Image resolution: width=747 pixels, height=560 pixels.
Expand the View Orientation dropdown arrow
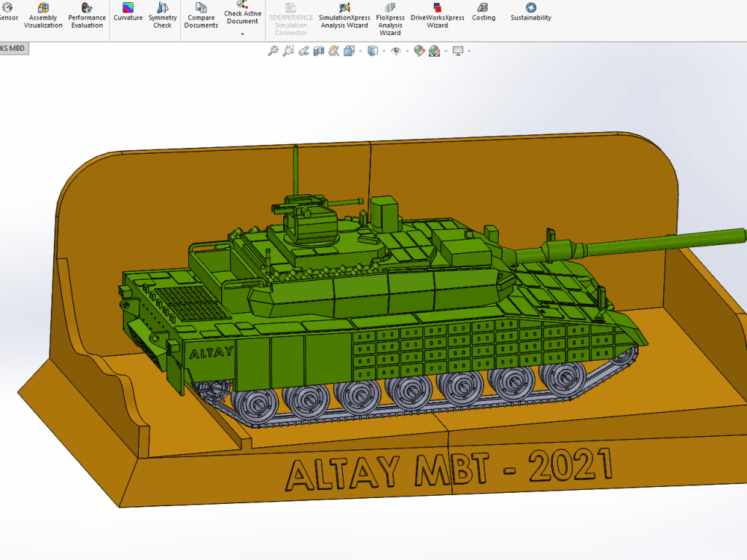coord(360,51)
